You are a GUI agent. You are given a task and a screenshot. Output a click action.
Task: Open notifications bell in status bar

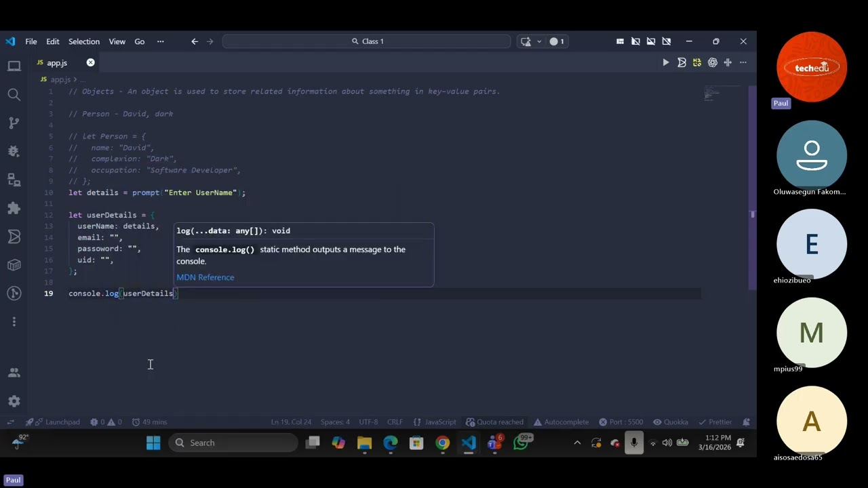tap(746, 422)
